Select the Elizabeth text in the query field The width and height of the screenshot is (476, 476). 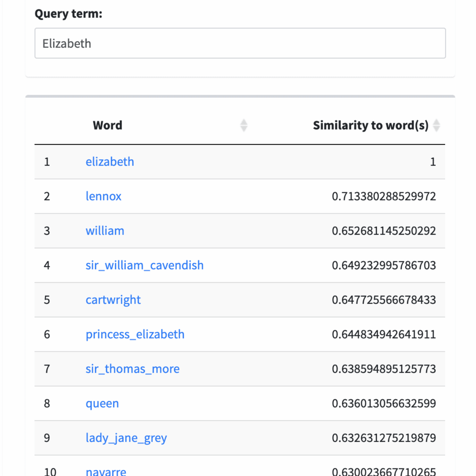(x=67, y=43)
